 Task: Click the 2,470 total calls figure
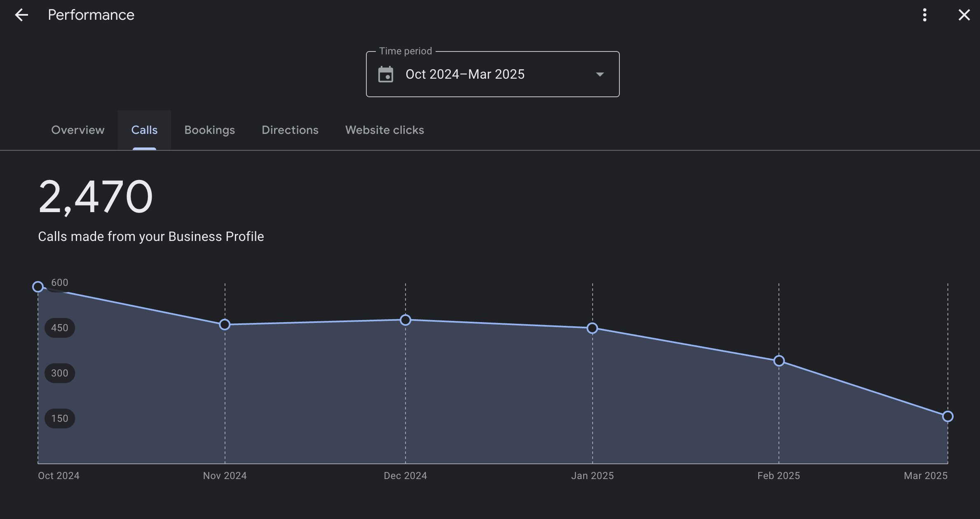coord(96,197)
